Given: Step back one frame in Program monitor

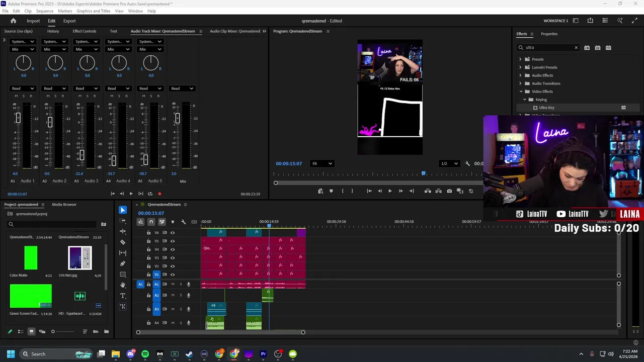Looking at the screenshot, I should click(380, 191).
